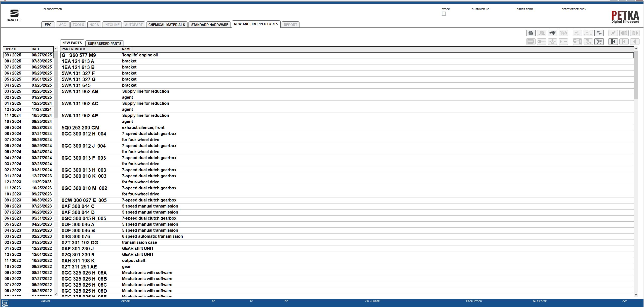Click the compare shopping carts icon
Image resolution: width=644 pixels, height=307 pixels.
[599, 33]
